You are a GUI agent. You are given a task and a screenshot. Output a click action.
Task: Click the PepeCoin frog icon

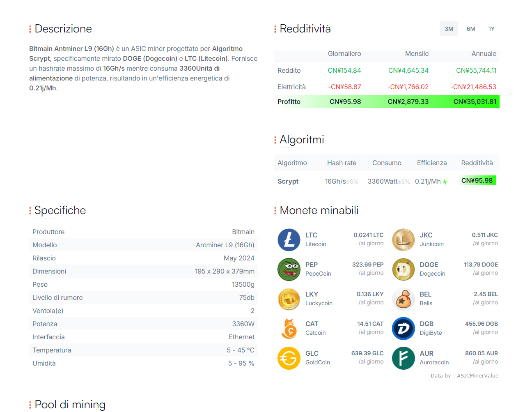(x=289, y=269)
